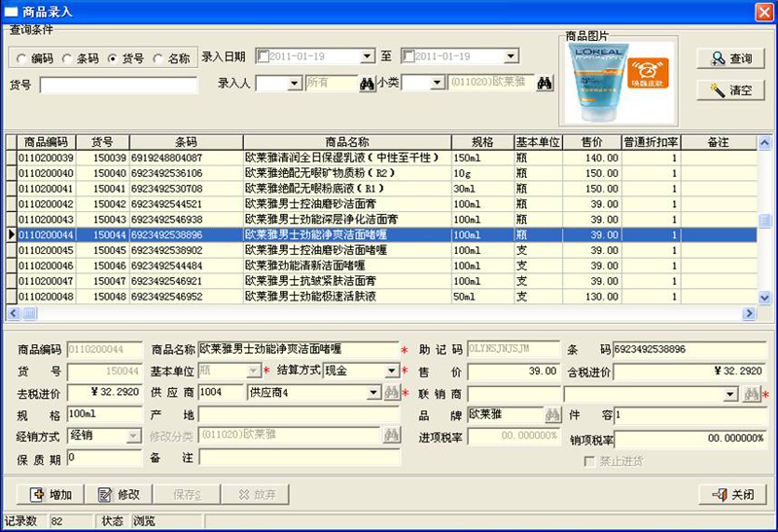778x532 pixels.
Task: Click the 保质期 input field
Action: click(105, 457)
